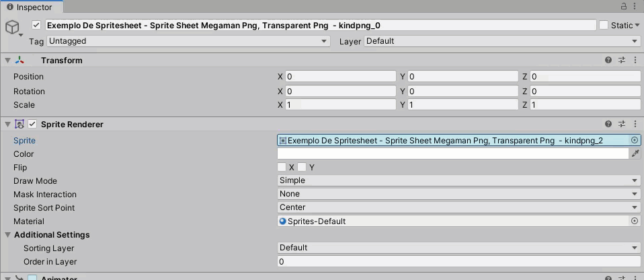This screenshot has width=644, height=280.
Task: Click the Sprite object picker circle
Action: click(635, 140)
